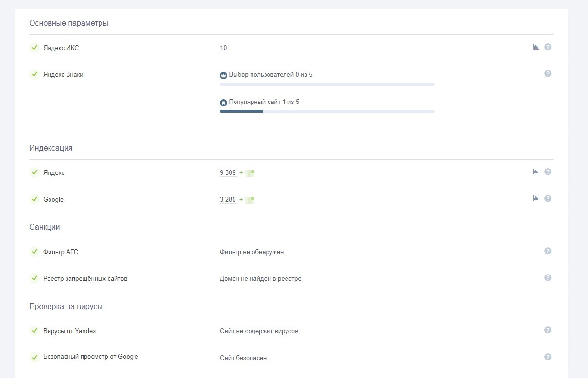The height and width of the screenshot is (378, 588).
Task: Open the Яндекс ИКС history chart icon
Action: click(x=536, y=47)
